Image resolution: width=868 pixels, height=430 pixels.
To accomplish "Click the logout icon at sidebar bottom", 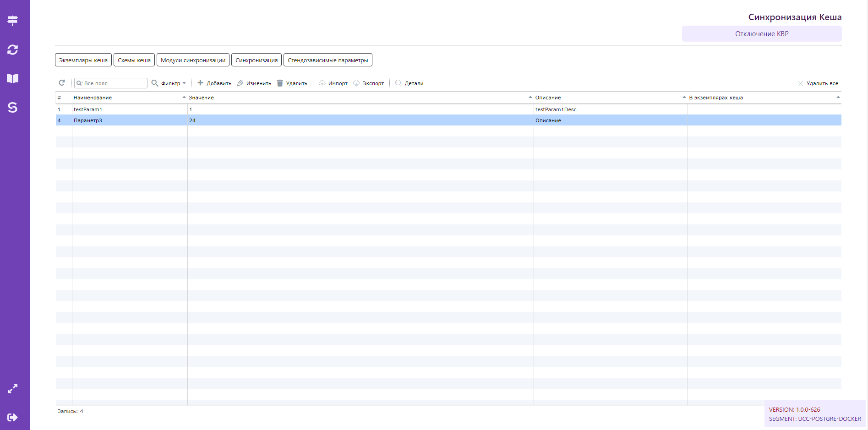I will click(x=13, y=417).
